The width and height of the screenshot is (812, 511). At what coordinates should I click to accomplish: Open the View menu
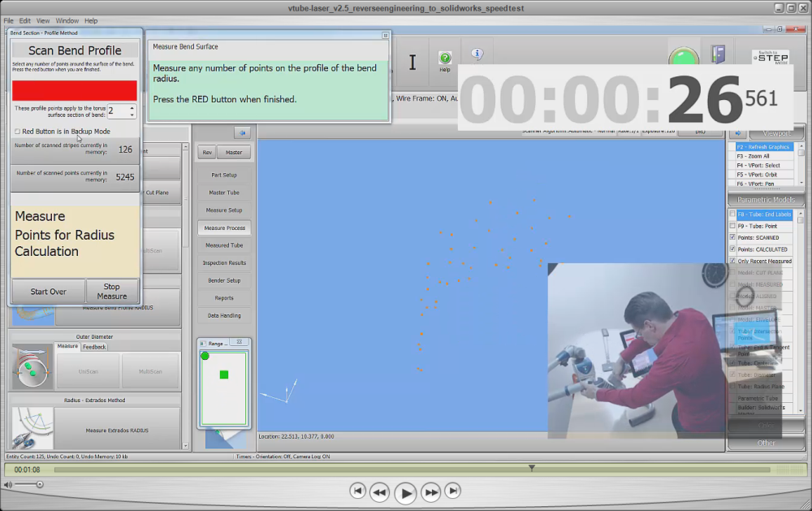43,21
